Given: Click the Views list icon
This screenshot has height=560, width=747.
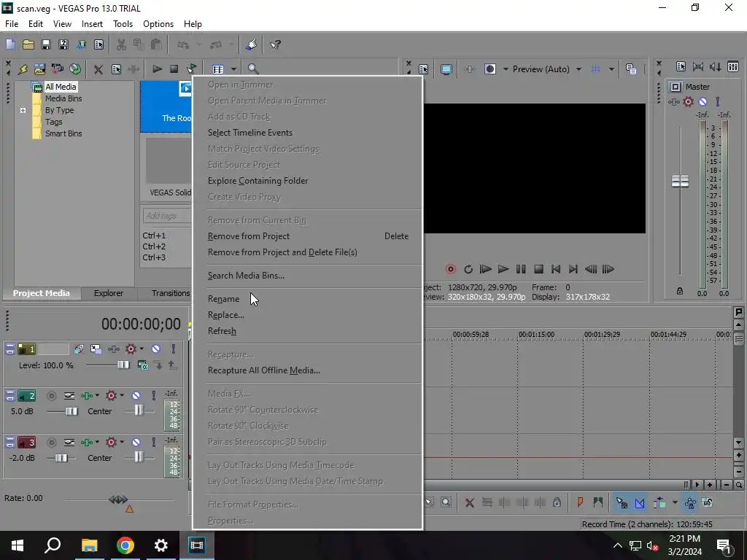Looking at the screenshot, I should [218, 69].
